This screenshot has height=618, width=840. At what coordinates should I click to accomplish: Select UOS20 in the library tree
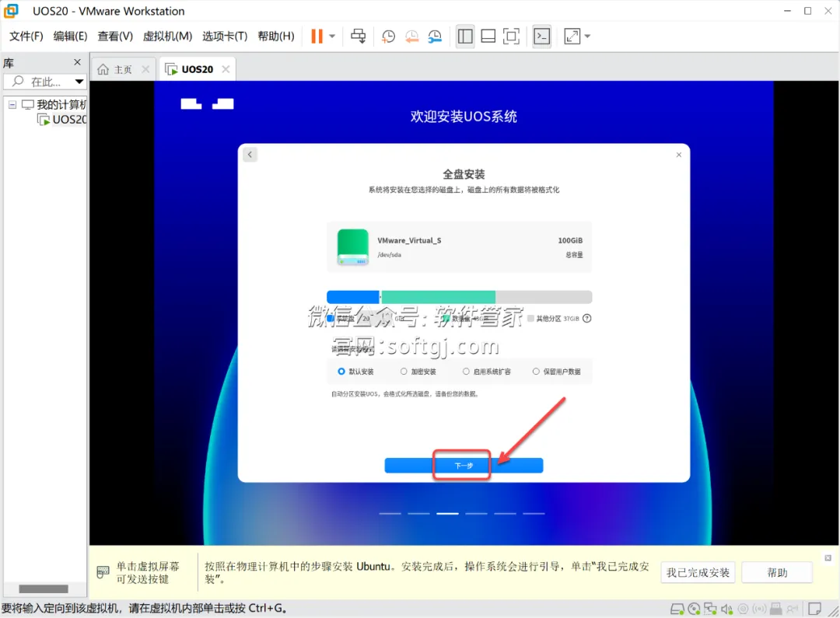[63, 120]
